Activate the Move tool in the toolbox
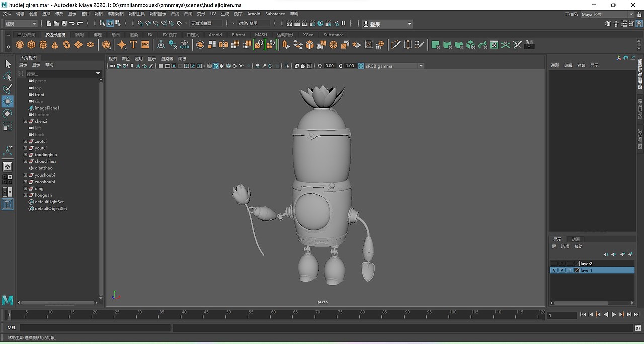The height and width of the screenshot is (344, 644). coord(8,101)
